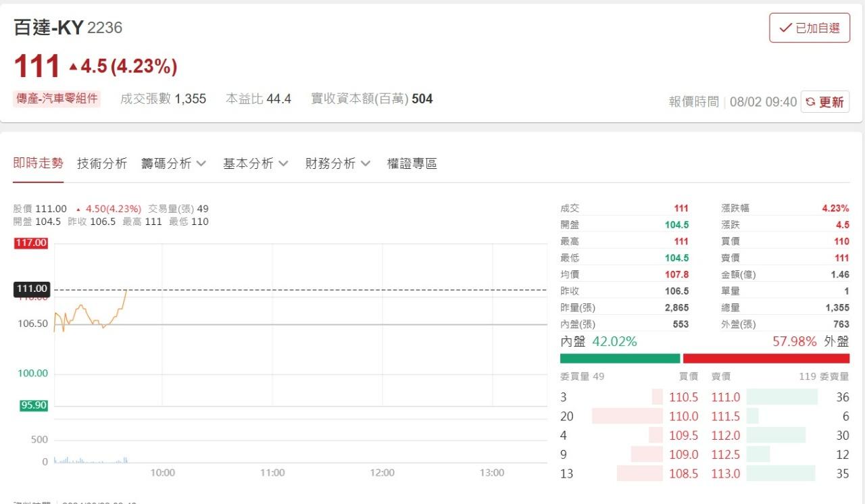
Task: Expand the 基本分析 dropdown menu
Action: pyautogui.click(x=255, y=163)
